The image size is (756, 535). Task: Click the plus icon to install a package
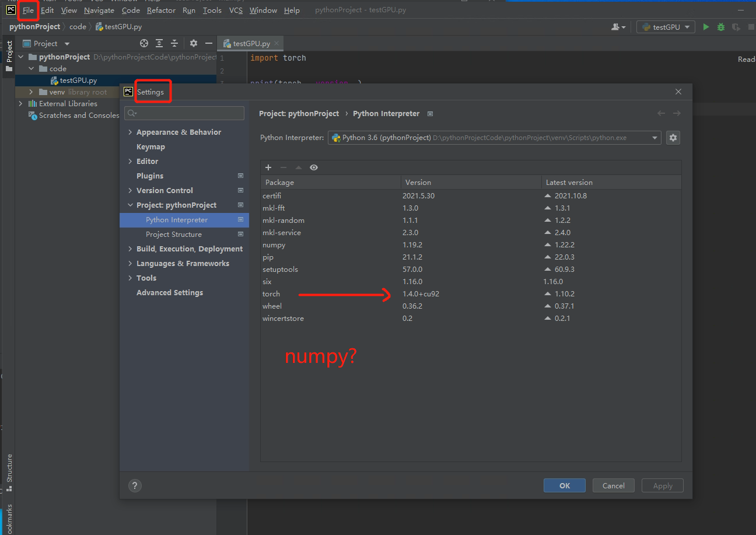pos(268,167)
